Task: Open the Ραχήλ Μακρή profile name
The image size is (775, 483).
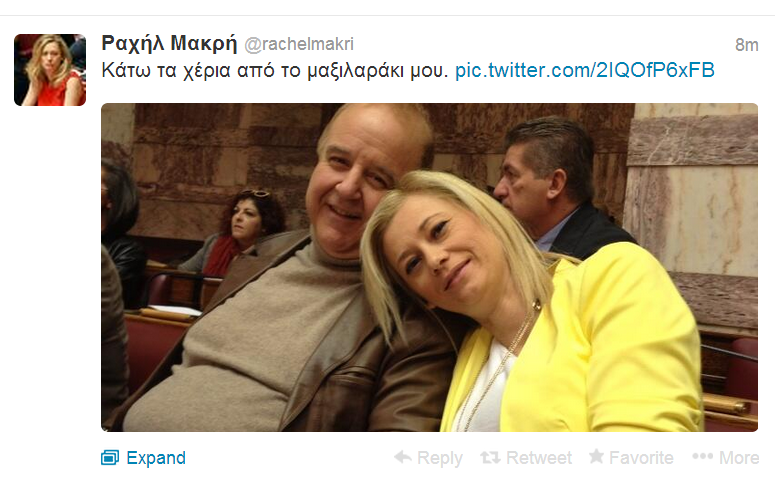Action: (169, 44)
